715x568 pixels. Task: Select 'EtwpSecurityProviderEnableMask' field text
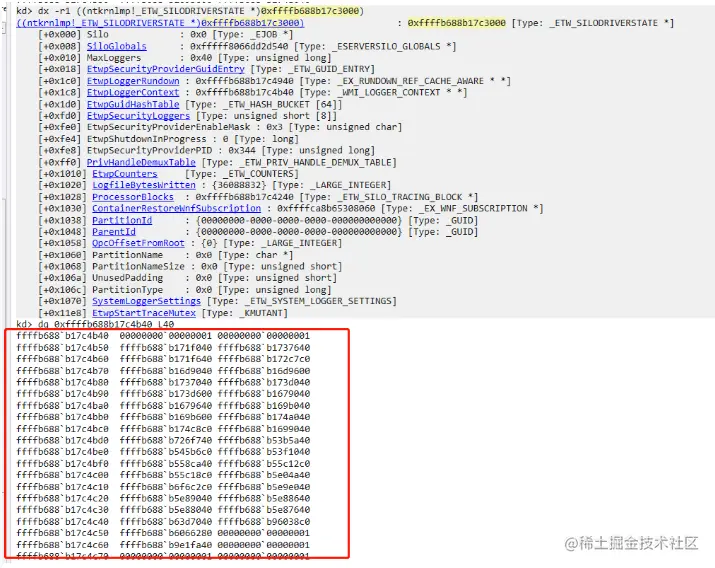coord(168,127)
